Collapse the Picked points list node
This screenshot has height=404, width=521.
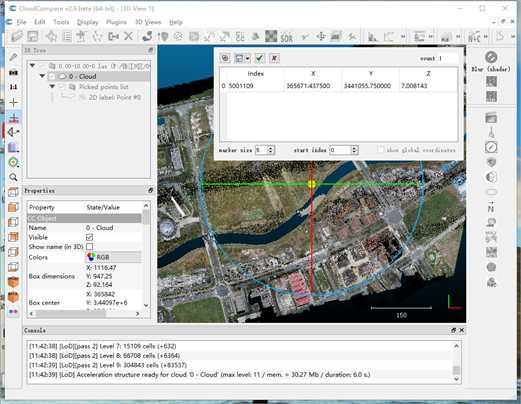pyautogui.click(x=52, y=87)
